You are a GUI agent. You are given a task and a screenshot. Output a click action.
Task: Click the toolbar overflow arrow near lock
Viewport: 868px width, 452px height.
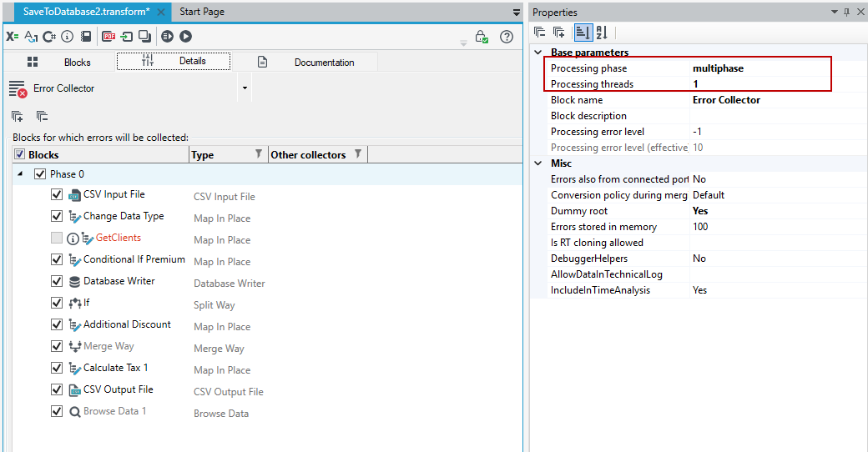coord(464,43)
